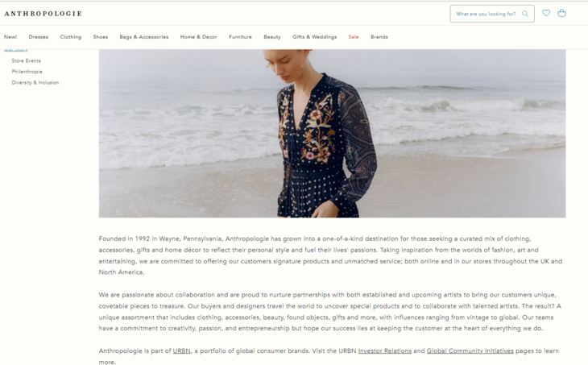Open the shopping basket icon
Image resolution: width=588 pixels, height=365 pixels.
(561, 13)
